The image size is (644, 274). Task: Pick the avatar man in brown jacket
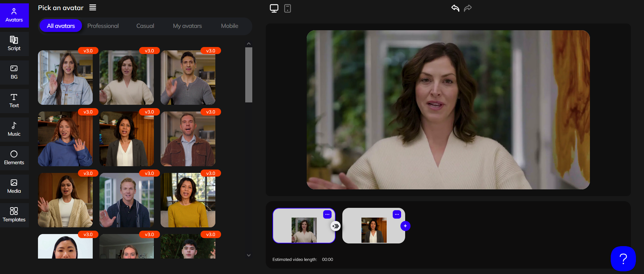click(x=188, y=139)
